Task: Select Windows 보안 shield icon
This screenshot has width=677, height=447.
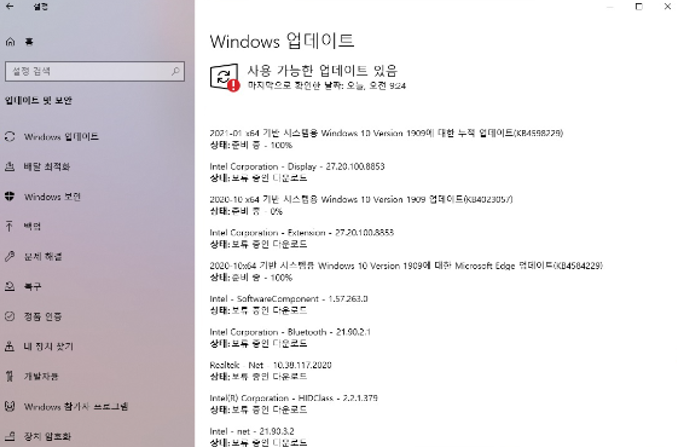Action: (10, 197)
